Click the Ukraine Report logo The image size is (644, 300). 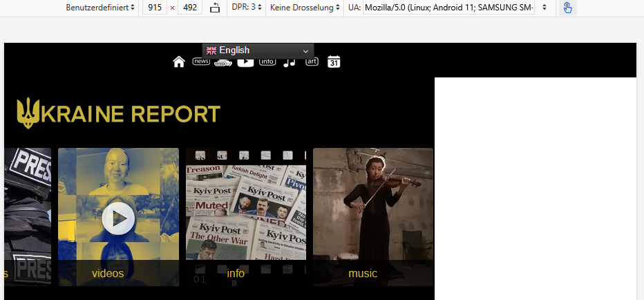point(118,113)
